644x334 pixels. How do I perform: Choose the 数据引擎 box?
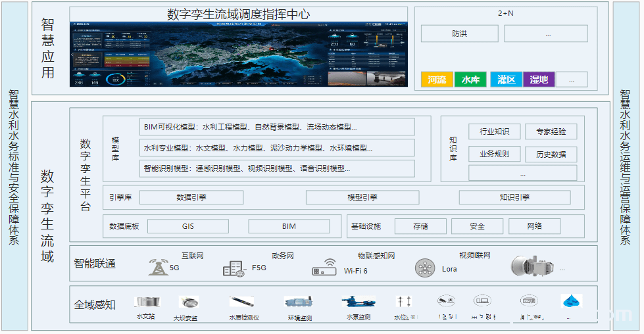(191, 197)
